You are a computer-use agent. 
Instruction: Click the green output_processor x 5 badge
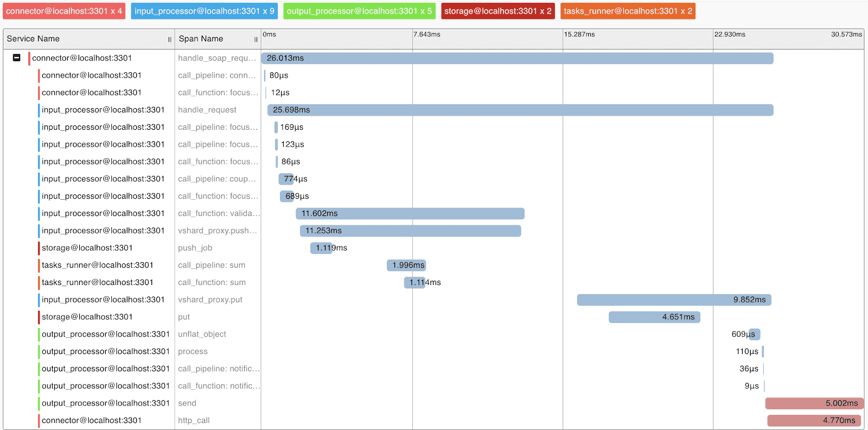[359, 11]
